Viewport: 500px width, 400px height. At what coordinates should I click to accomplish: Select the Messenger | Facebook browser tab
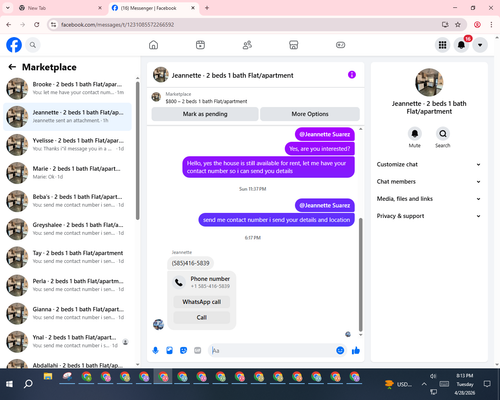(153, 8)
